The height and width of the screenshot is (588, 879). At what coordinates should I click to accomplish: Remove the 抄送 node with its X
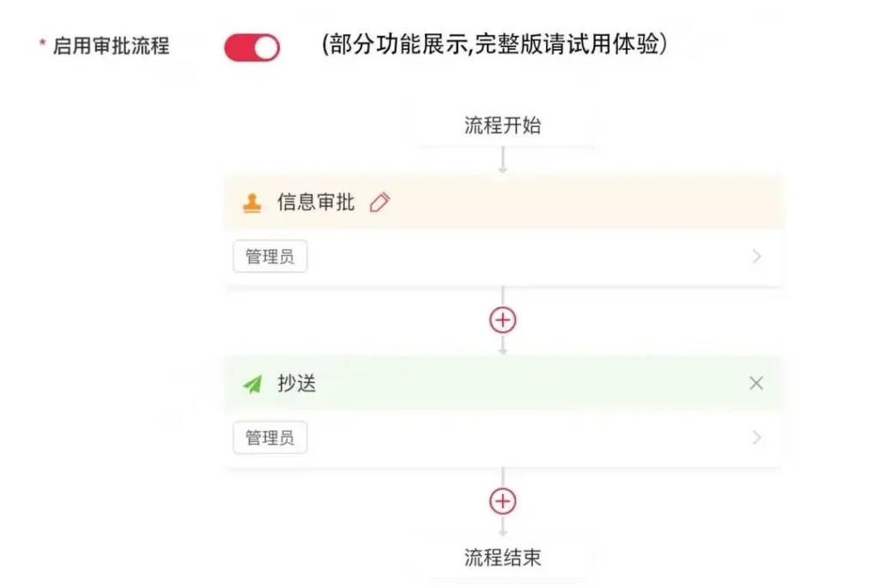coord(756,383)
